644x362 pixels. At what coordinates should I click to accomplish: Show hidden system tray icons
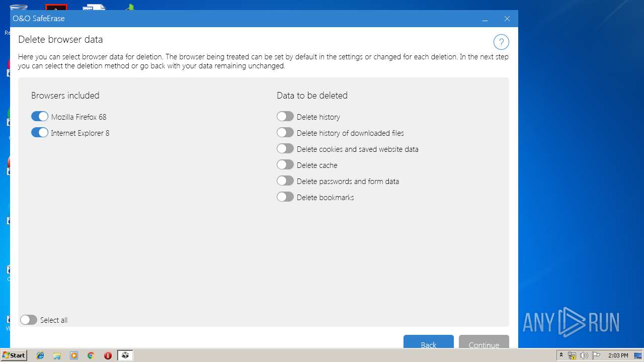[x=561, y=355]
